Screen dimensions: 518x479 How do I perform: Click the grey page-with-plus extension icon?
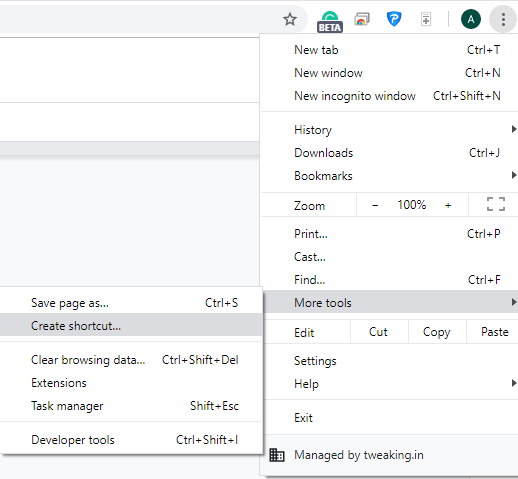pyautogui.click(x=426, y=19)
